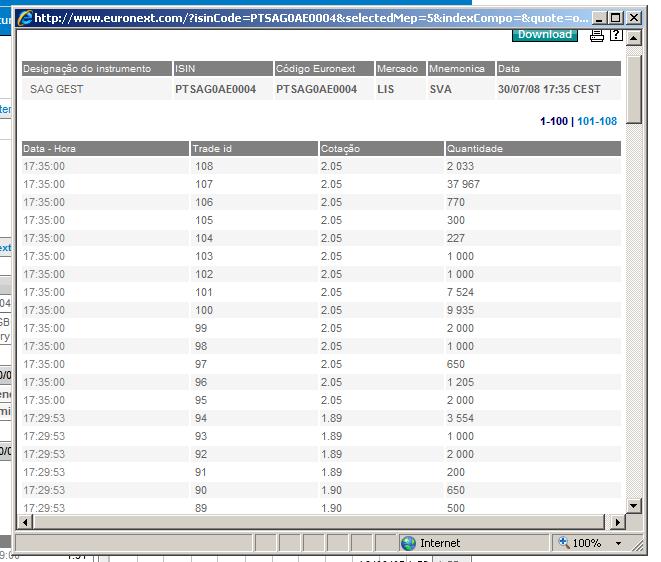Click trade id 93 cell

(x=201, y=436)
